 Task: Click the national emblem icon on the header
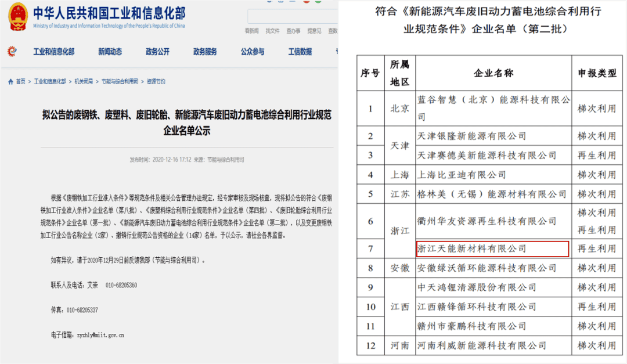19,17
